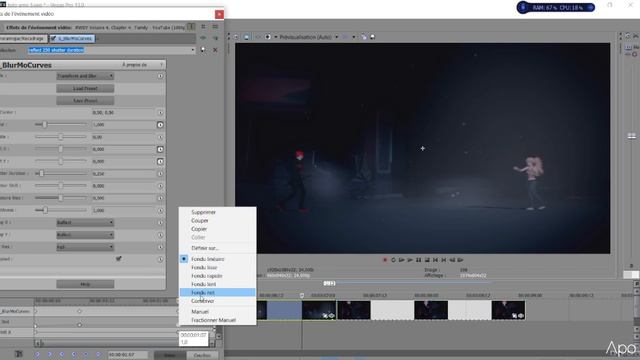Jump to first keyframe button

coord(37,355)
